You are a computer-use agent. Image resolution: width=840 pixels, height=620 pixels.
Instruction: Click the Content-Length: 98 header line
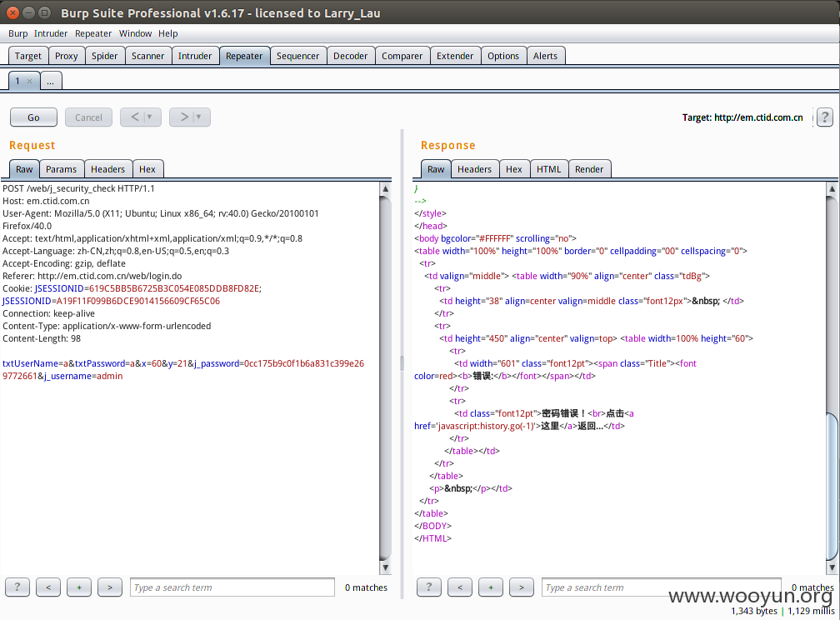click(42, 338)
